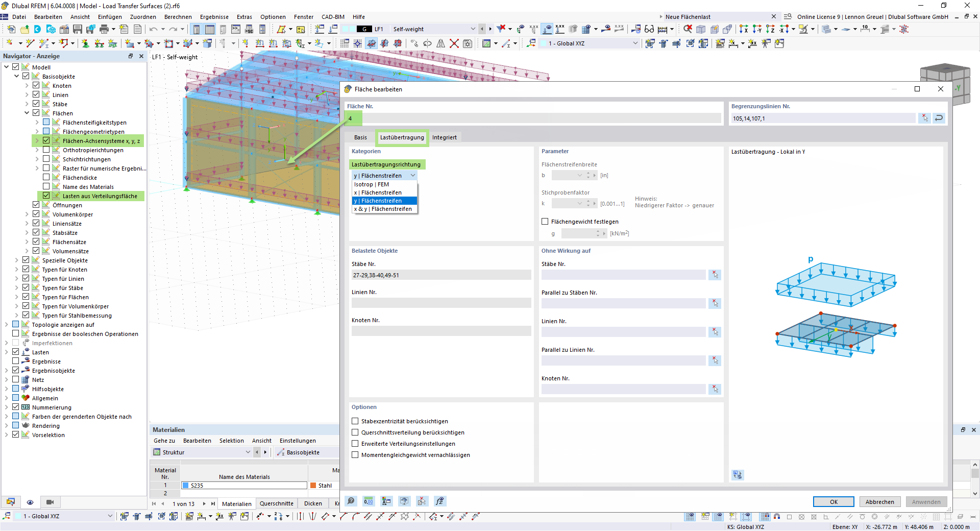Click the function fx icon in dialog
Screen dimensions: 980x531
[x=439, y=501]
